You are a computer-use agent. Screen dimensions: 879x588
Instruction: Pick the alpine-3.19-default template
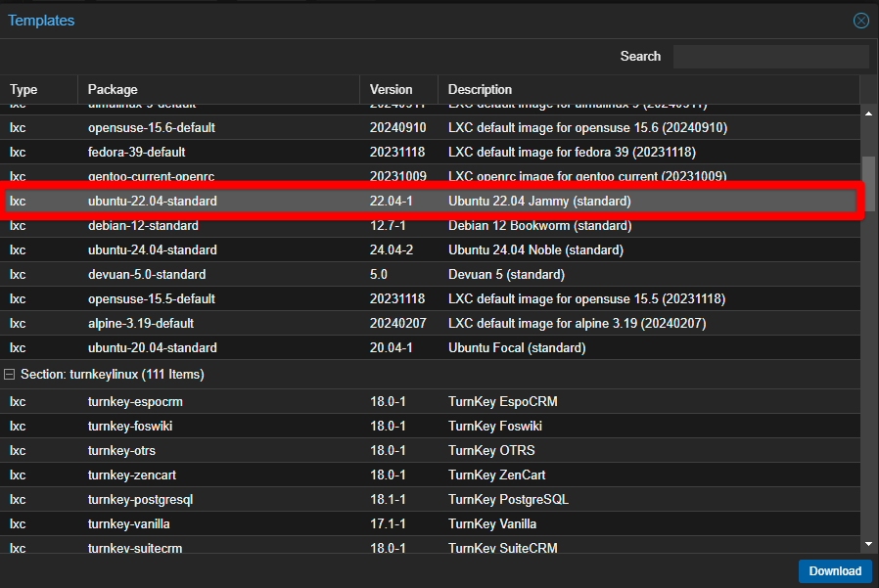point(140,324)
